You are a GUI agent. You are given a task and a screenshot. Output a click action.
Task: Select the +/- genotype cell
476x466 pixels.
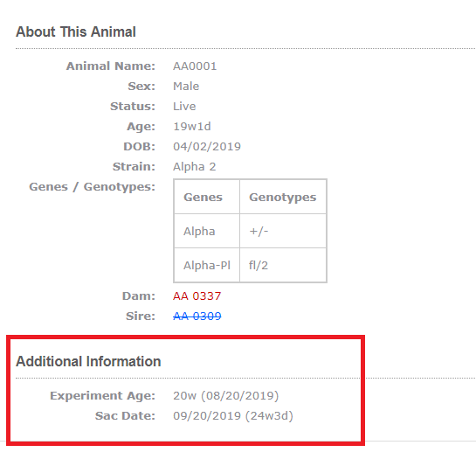[x=283, y=231]
